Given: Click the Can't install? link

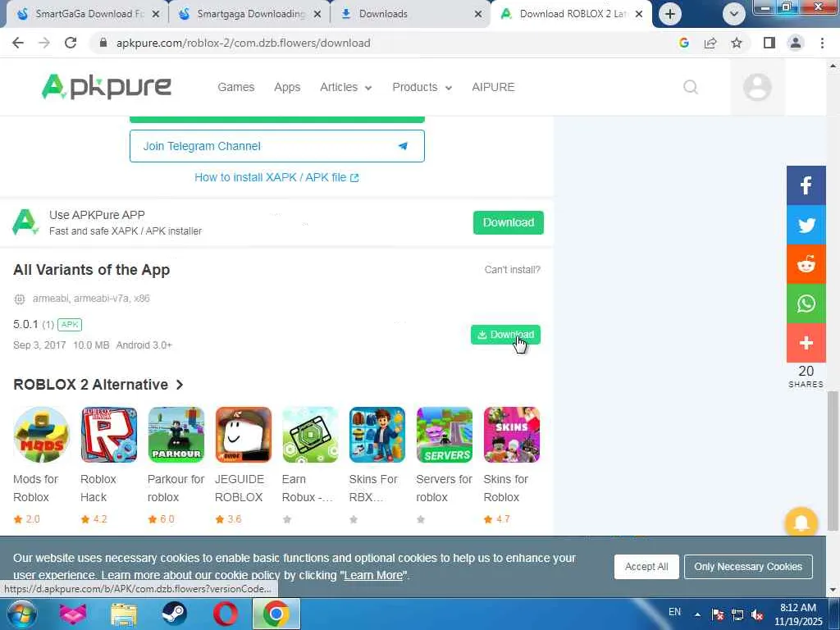Looking at the screenshot, I should coord(512,269).
